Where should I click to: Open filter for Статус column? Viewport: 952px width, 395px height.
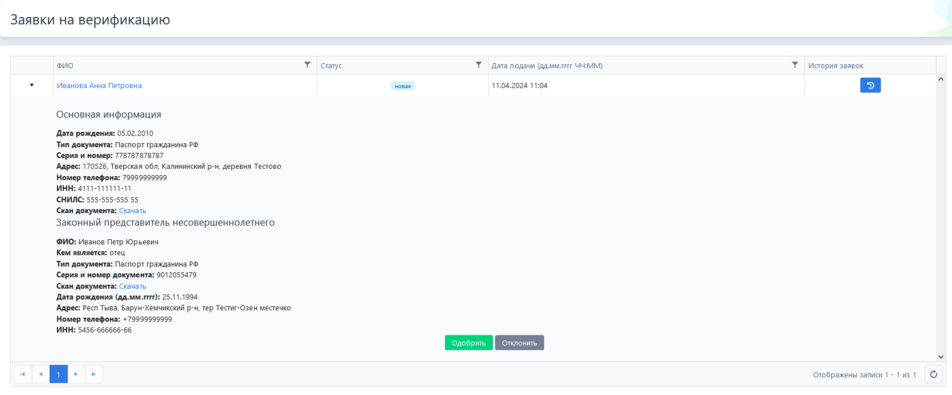478,65
